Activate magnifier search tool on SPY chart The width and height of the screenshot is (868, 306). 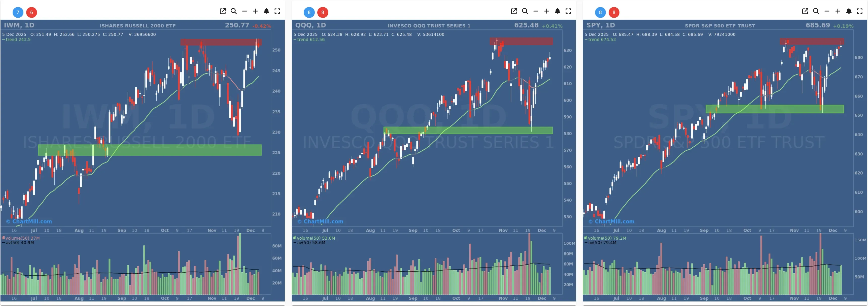(x=816, y=11)
